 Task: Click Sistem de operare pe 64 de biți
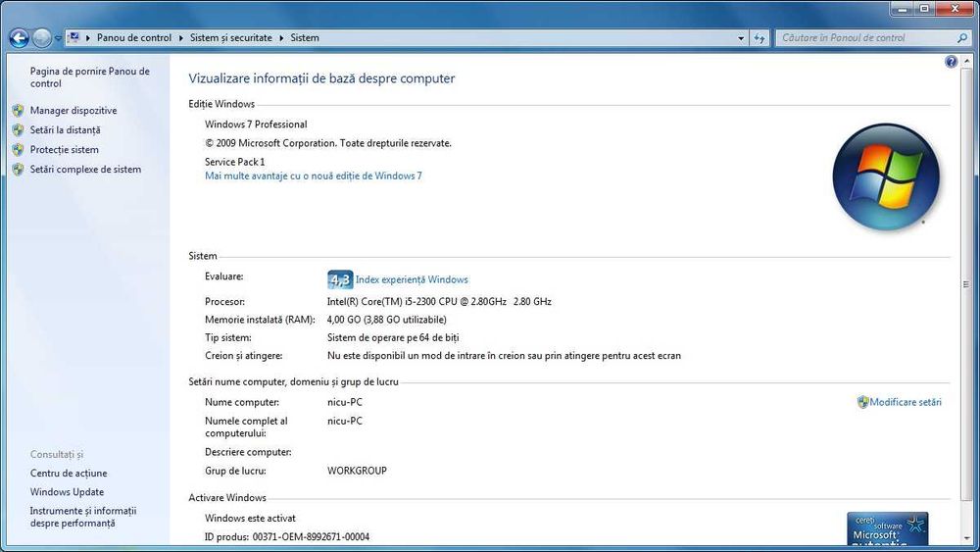(393, 337)
